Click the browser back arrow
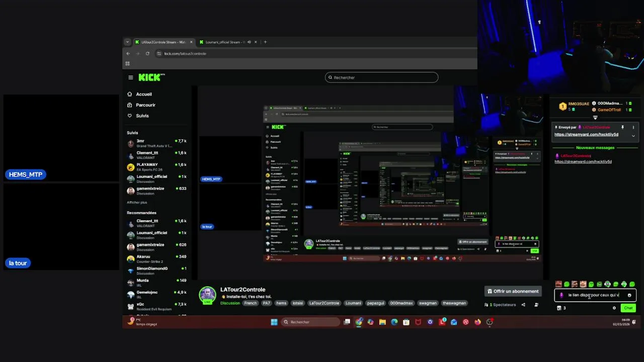This screenshot has height=362, width=644. (128, 53)
